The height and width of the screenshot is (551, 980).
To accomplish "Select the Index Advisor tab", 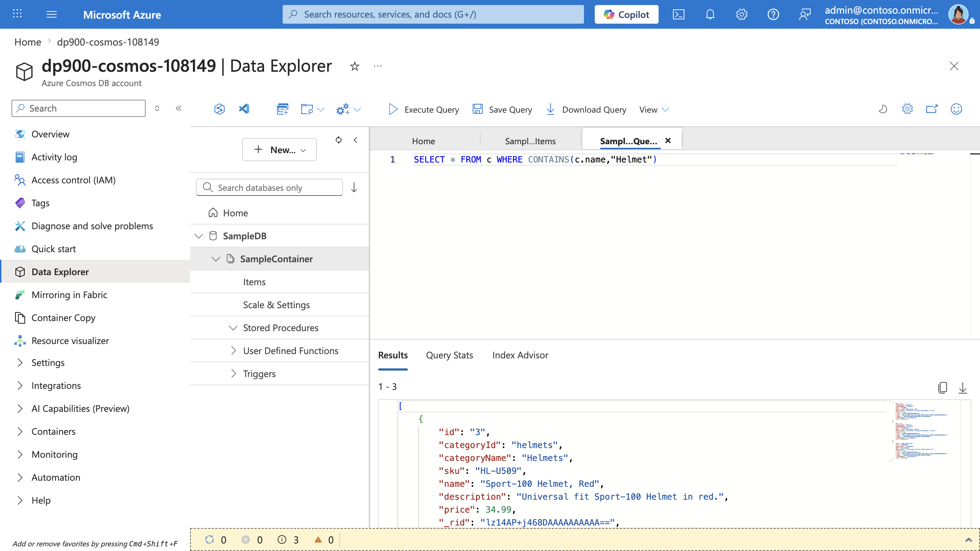I will pyautogui.click(x=520, y=355).
